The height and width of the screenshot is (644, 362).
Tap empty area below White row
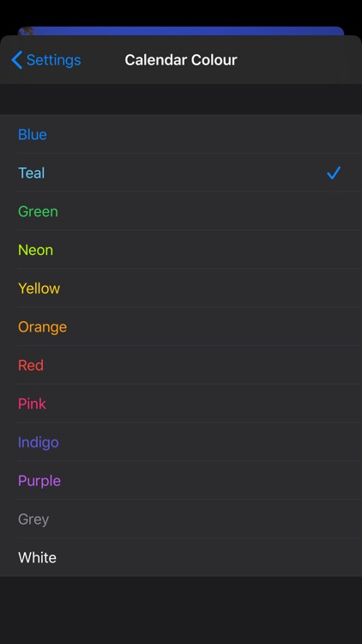coord(181,610)
